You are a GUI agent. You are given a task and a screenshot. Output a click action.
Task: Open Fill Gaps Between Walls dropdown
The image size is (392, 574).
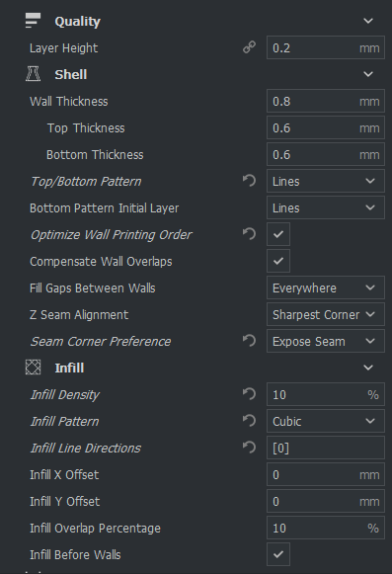tap(326, 287)
